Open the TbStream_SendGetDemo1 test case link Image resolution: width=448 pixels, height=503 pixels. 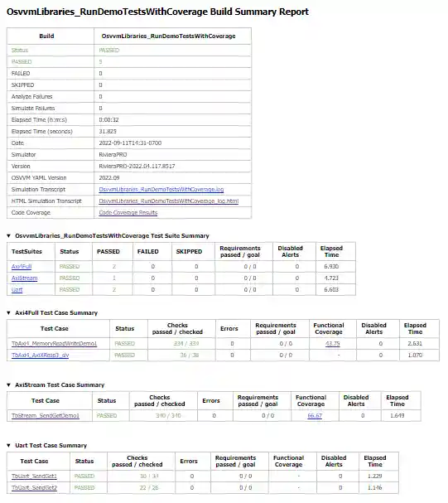click(x=46, y=415)
